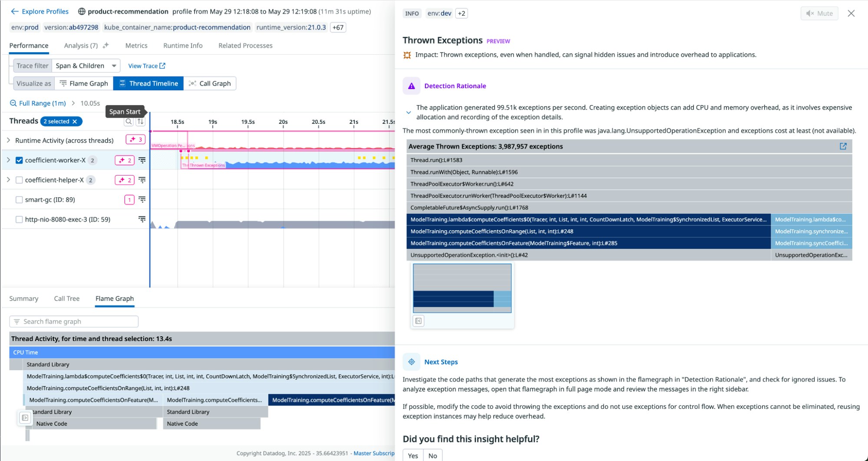
Task: Click the thread sort arrows icon
Action: tap(140, 122)
